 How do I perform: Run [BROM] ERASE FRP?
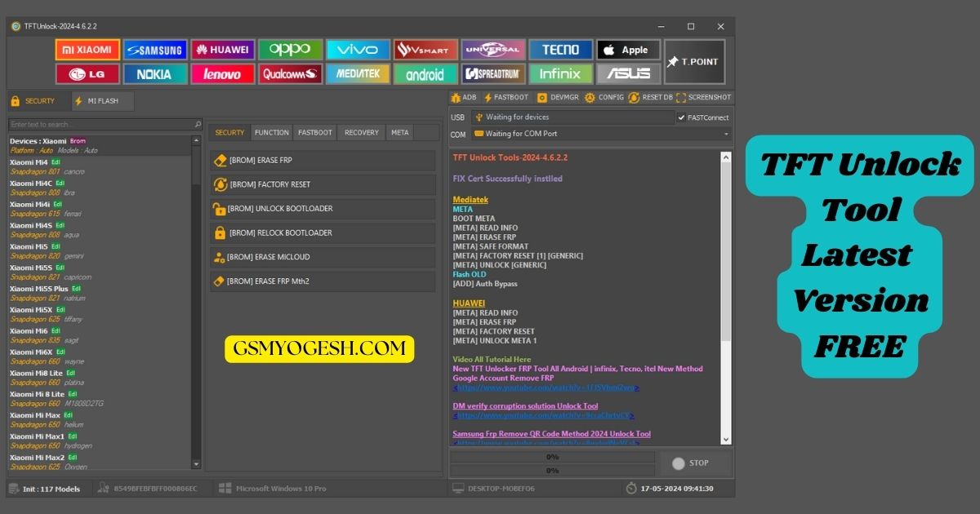tap(322, 160)
